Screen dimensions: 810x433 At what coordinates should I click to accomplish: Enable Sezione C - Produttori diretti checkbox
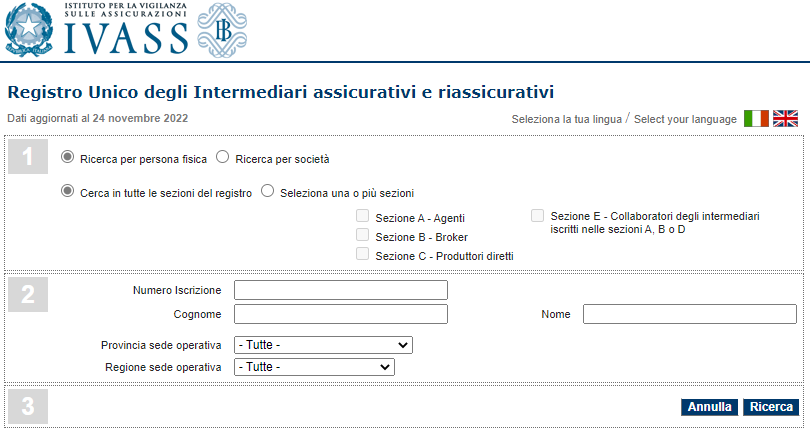pos(363,254)
